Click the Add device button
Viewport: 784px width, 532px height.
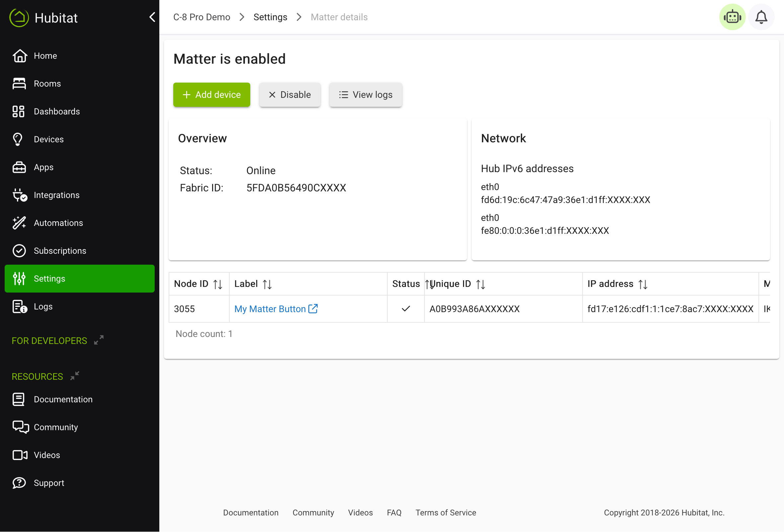tap(211, 95)
